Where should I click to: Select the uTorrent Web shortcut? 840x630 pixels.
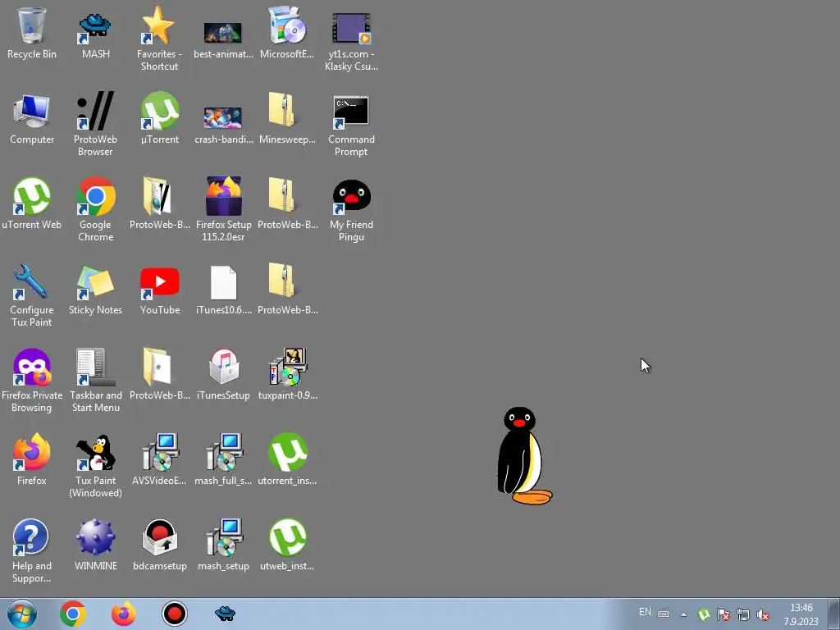pyautogui.click(x=32, y=203)
